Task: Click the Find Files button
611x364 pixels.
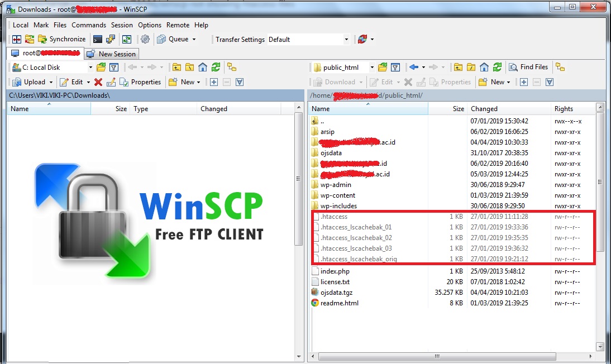Action: coord(529,67)
